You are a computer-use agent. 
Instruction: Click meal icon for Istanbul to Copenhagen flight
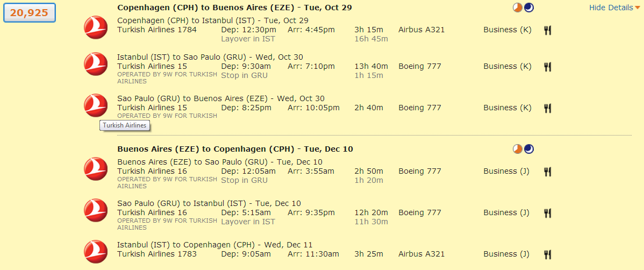point(547,254)
